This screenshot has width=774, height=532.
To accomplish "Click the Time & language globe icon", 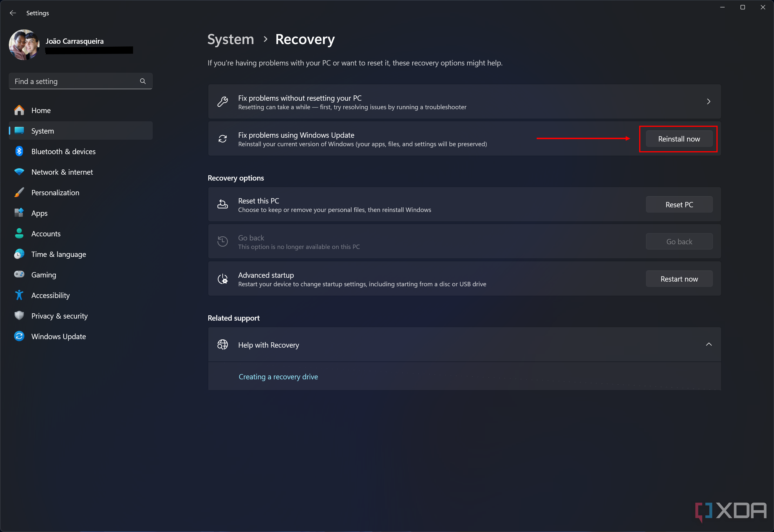I will [x=19, y=254].
